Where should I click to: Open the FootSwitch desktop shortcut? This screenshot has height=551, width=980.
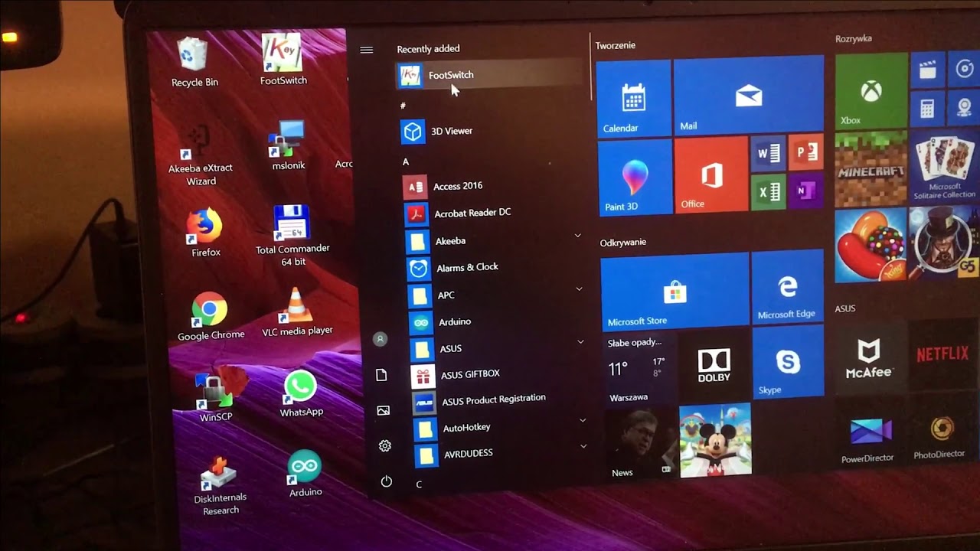(x=283, y=60)
